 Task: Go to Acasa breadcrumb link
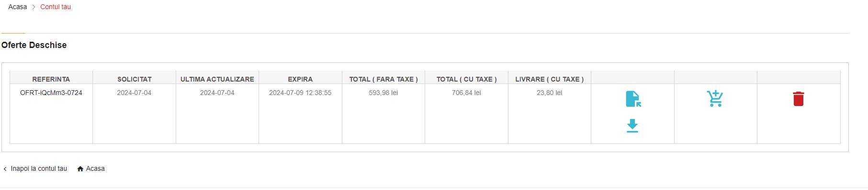[18, 7]
